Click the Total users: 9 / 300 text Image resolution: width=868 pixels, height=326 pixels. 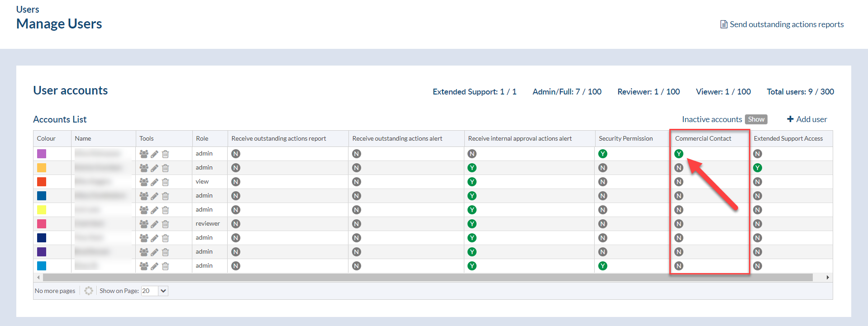(x=800, y=92)
